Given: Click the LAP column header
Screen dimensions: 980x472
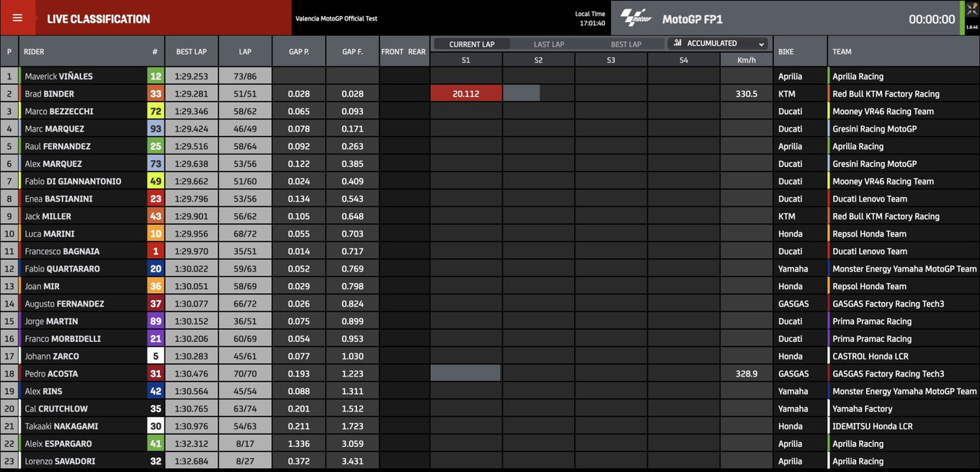Looking at the screenshot, I should click(245, 51).
